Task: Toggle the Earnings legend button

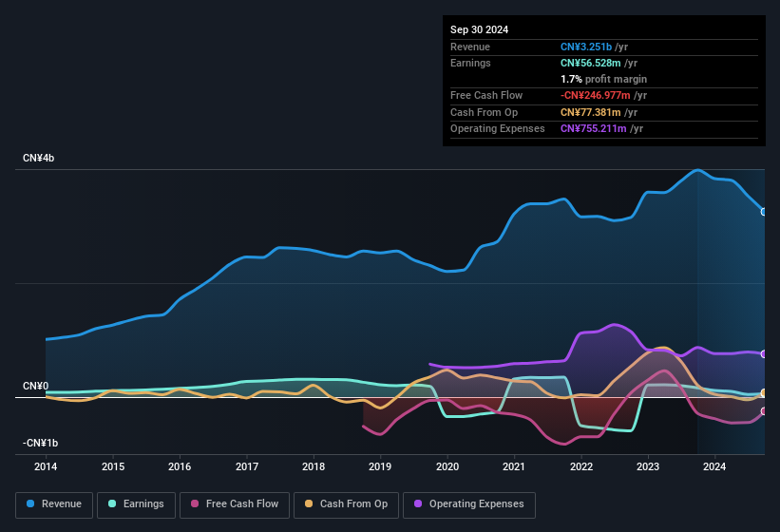Action: 136,504
